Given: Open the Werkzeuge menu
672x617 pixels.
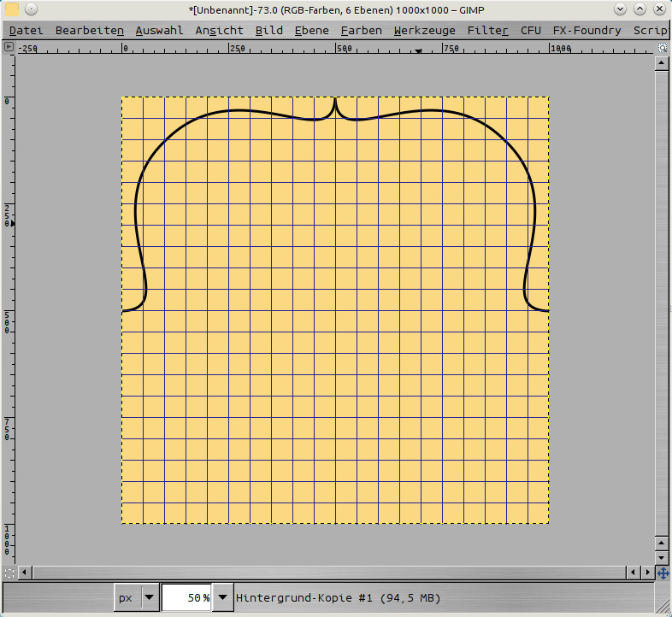Looking at the screenshot, I should click(424, 30).
